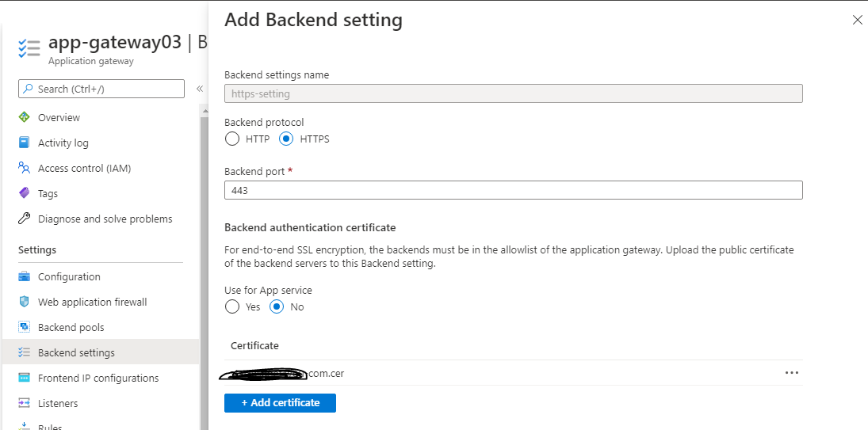Click the sidebar scrollbar up arrow
The width and height of the screenshot is (868, 430).
pyautogui.click(x=205, y=111)
